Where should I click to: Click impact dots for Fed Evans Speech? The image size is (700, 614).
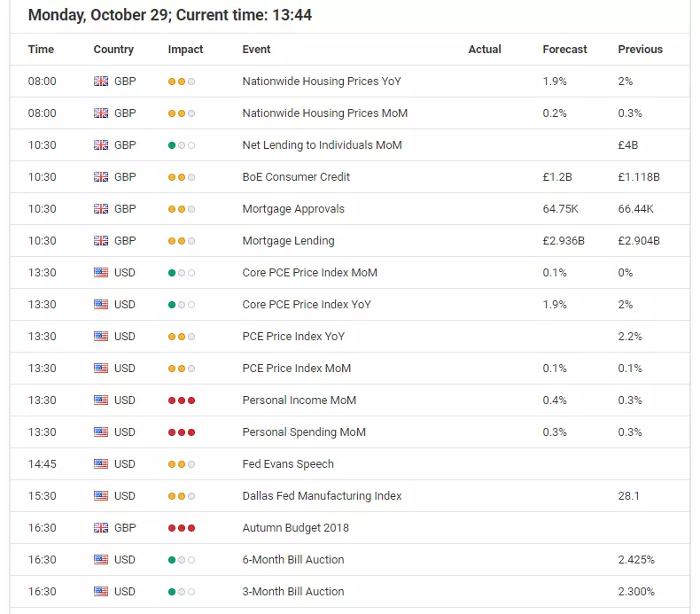182,464
